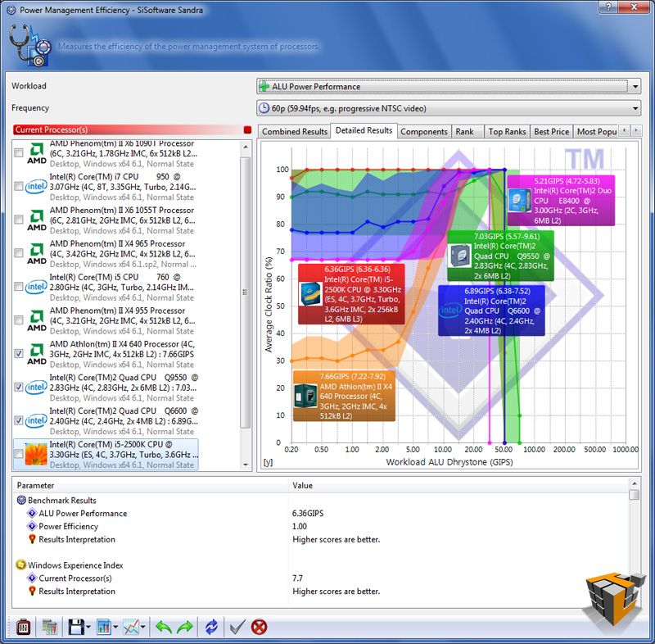Click the AMD logo of Athlon II X4 640
Screen dimensions: 655x644
[x=37, y=354]
